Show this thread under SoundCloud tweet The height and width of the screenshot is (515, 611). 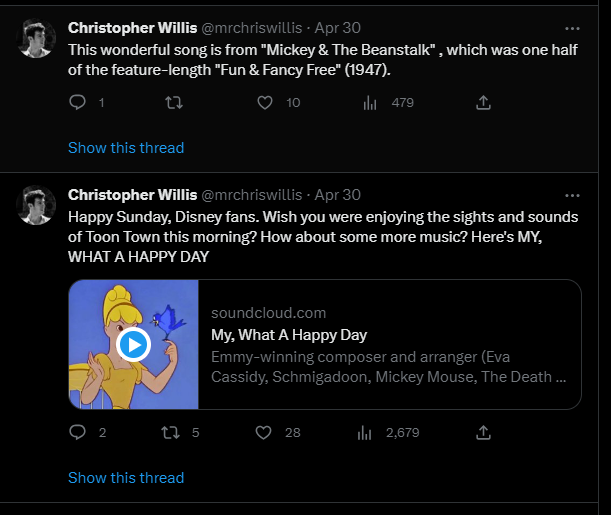(126, 478)
